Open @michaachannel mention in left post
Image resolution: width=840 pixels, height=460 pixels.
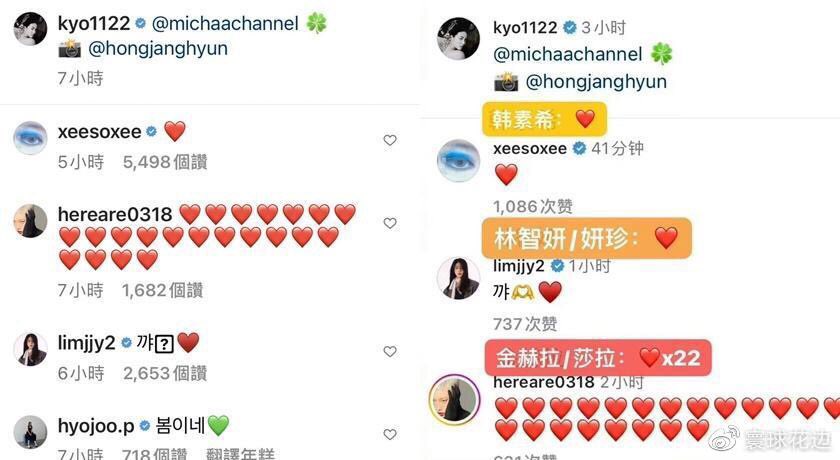[x=225, y=24]
